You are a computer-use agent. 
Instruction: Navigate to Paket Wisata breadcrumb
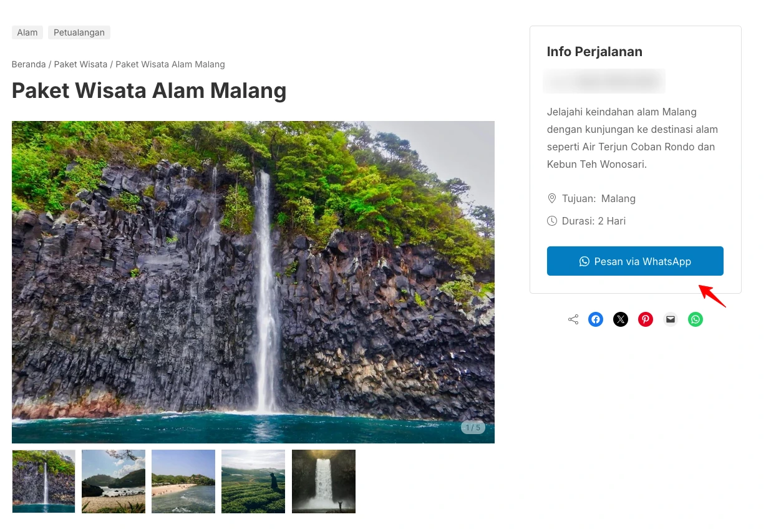(x=80, y=64)
